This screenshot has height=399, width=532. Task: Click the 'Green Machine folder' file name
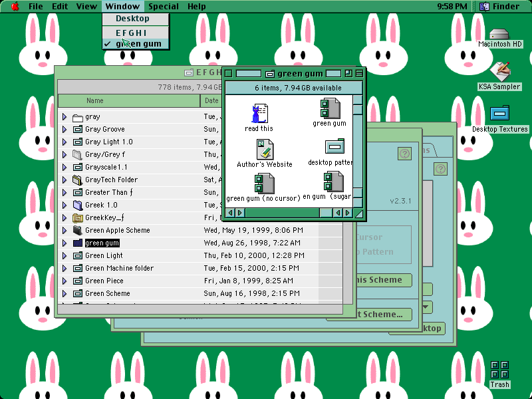(120, 269)
